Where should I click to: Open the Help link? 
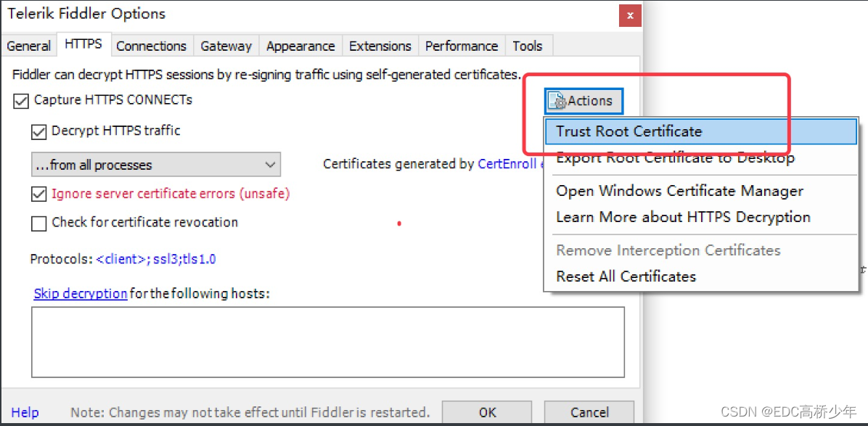25,412
